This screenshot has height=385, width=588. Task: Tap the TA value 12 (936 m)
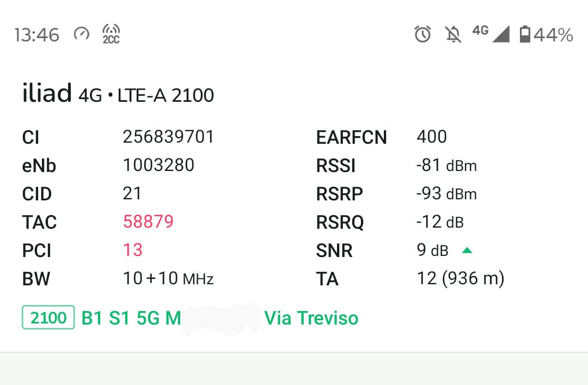tap(461, 278)
